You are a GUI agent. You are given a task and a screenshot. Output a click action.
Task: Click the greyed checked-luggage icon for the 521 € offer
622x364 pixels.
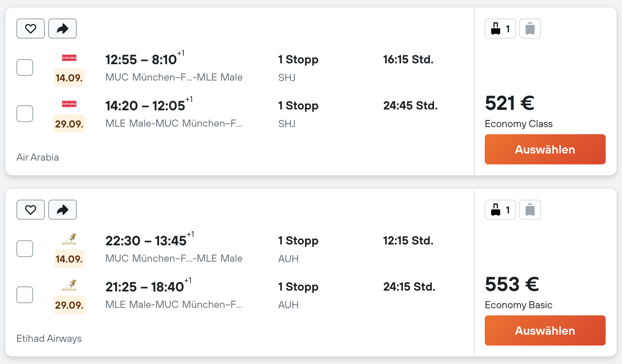tap(530, 29)
